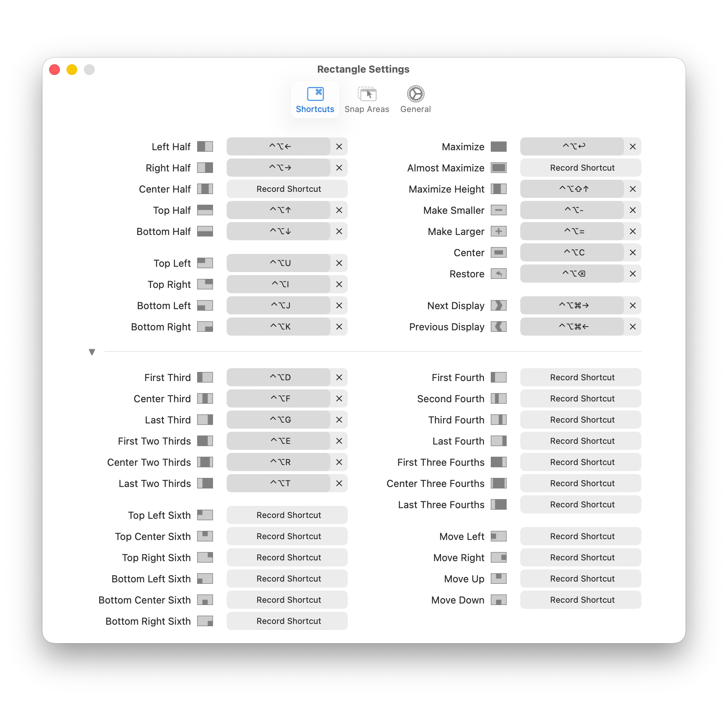Record a shortcut for Top Left Sixth
Screen dimensions: 728x728
(x=287, y=515)
